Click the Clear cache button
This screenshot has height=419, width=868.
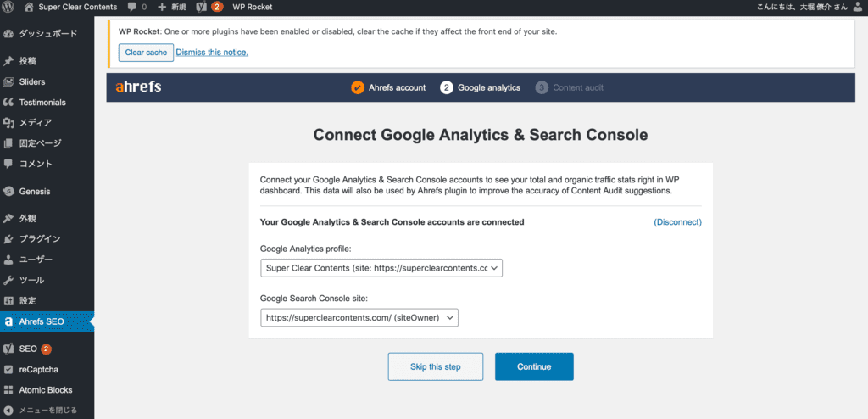click(146, 53)
